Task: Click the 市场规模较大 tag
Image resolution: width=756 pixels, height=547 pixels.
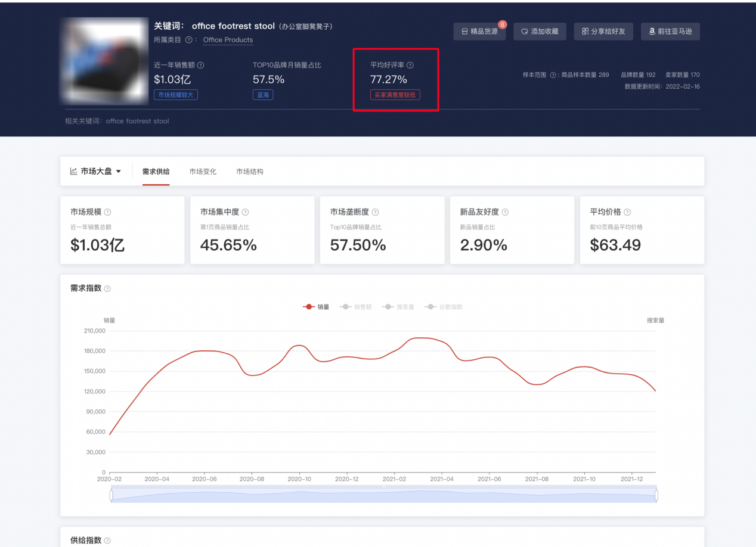Action: (x=176, y=95)
